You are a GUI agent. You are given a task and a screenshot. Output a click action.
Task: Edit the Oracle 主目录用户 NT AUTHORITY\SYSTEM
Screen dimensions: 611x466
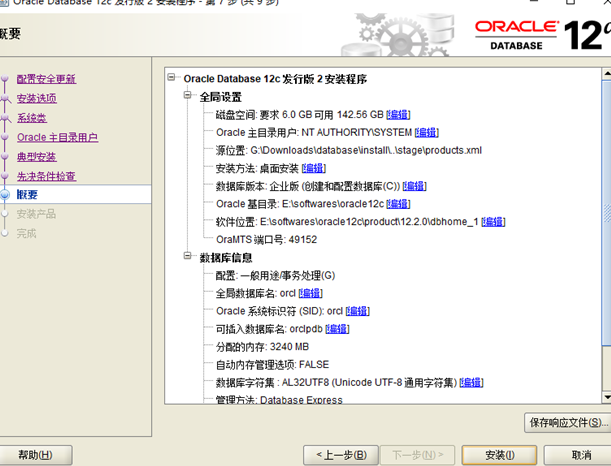tap(426, 132)
